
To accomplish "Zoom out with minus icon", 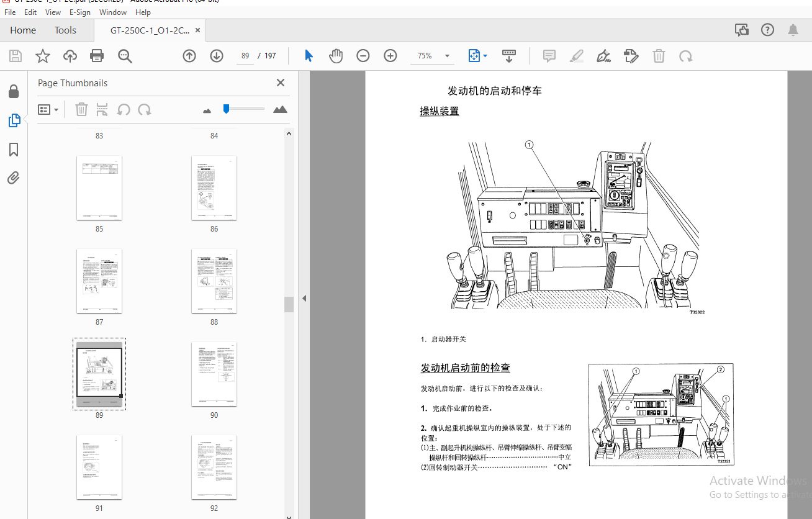I will point(363,56).
